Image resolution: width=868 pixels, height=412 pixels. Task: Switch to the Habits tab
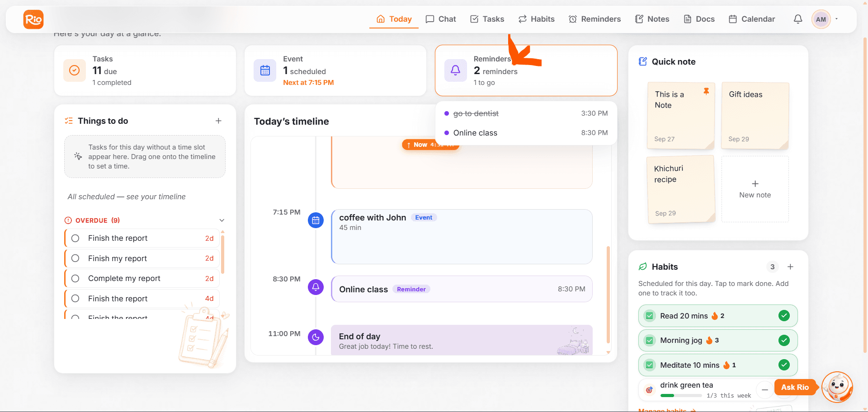click(x=537, y=19)
